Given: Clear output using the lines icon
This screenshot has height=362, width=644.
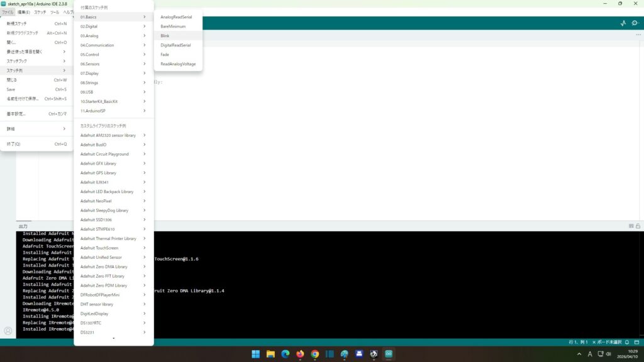Looking at the screenshot, I should pos(631,226).
